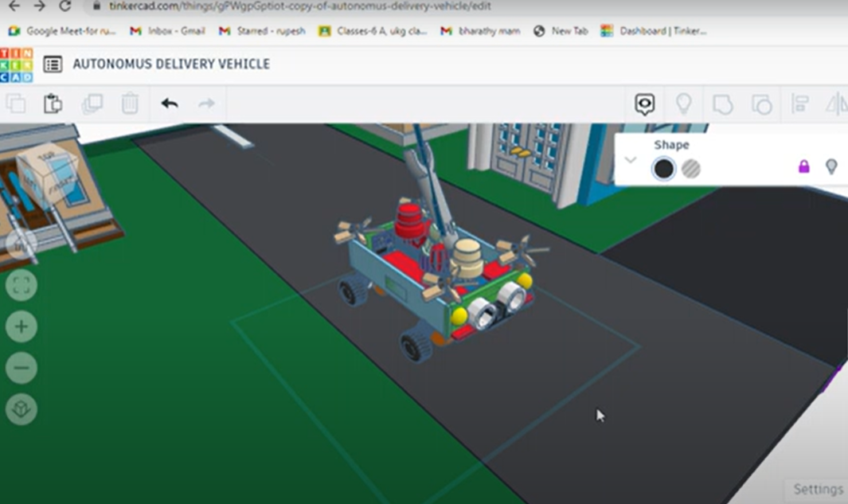Choose the striped Hole option
The image size is (848, 504).
point(691,169)
